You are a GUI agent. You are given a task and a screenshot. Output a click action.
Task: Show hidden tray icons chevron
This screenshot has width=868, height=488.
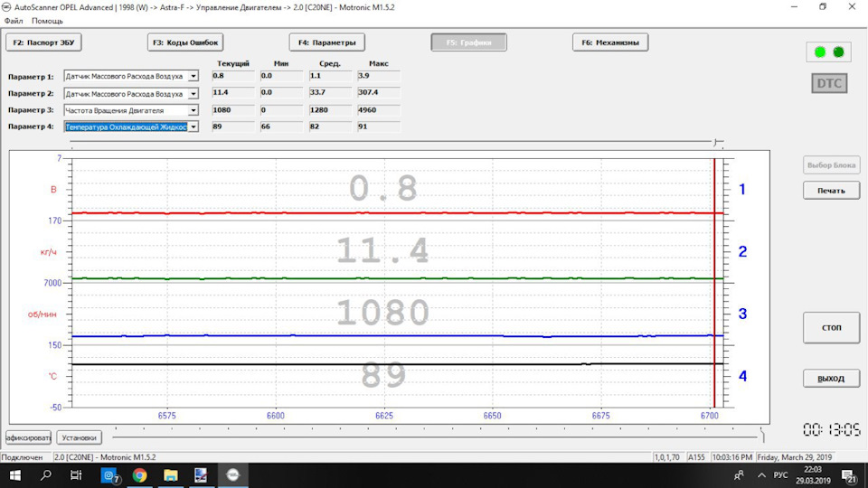coord(761,475)
